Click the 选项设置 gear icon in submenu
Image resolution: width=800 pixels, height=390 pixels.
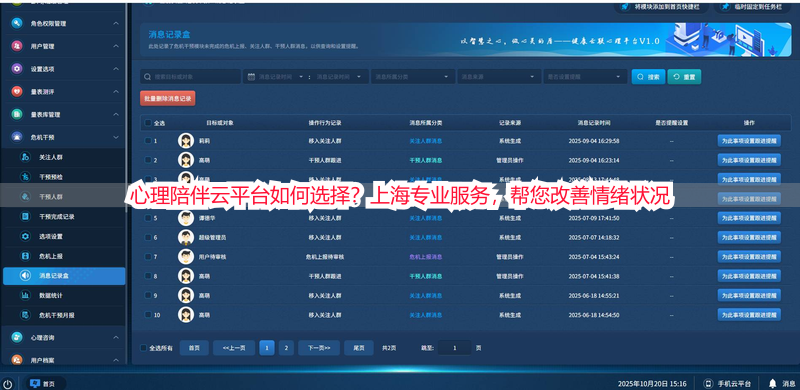pos(25,236)
